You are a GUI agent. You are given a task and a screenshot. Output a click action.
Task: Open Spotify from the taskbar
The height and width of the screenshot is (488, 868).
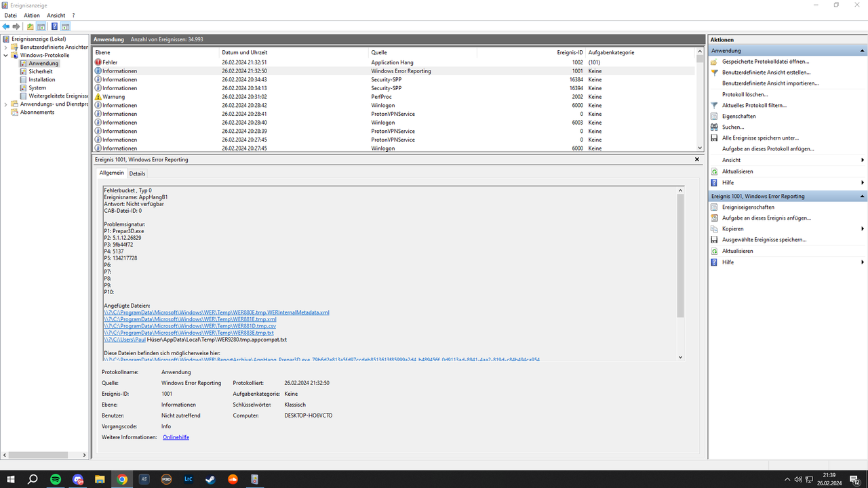56,479
